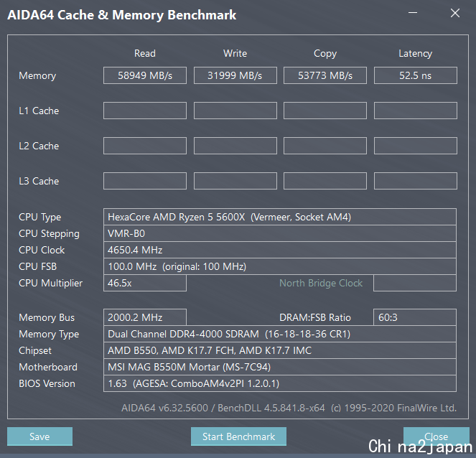Click the Latency column header
This screenshot has width=476, height=458.
pos(415,54)
